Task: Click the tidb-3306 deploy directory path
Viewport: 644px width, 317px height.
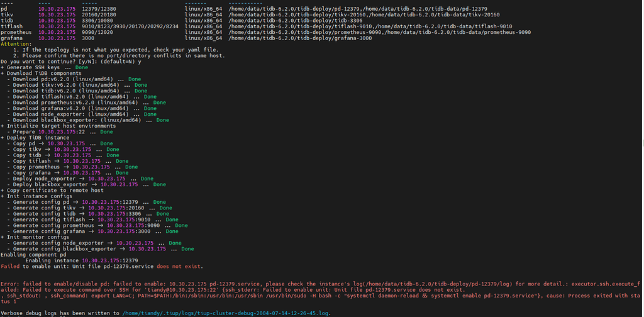Action: coord(296,21)
